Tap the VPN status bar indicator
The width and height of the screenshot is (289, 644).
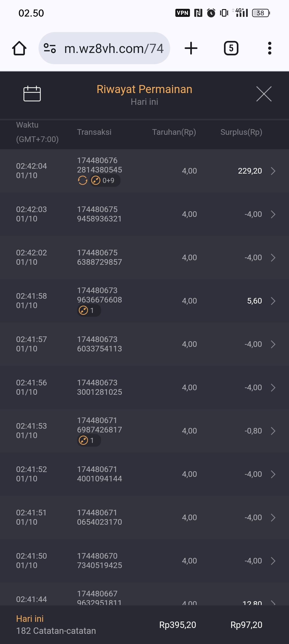[182, 13]
